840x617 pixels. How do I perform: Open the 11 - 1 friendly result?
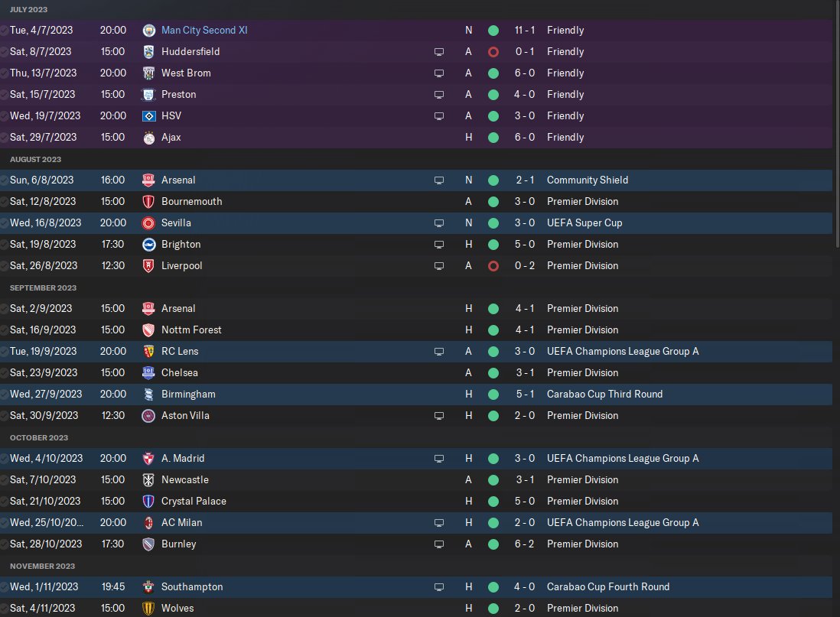pyautogui.click(x=525, y=30)
